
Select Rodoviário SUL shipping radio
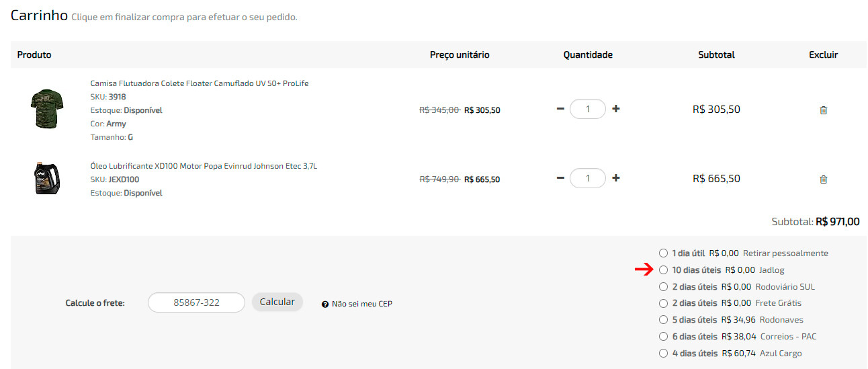(x=664, y=287)
